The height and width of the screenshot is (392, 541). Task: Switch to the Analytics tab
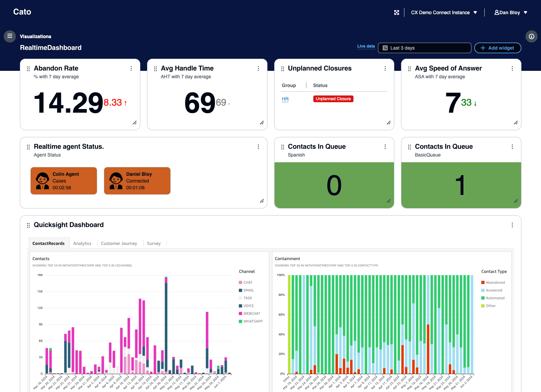click(82, 243)
